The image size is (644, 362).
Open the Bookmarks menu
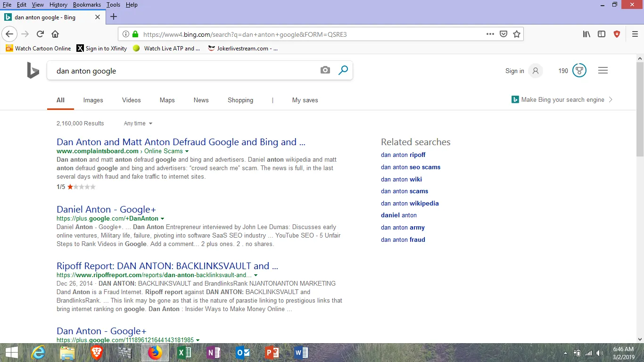(x=87, y=5)
